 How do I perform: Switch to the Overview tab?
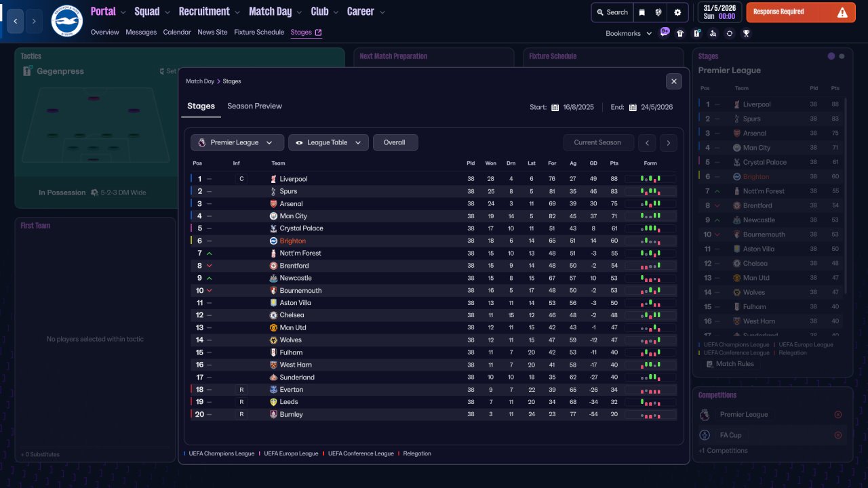[104, 33]
